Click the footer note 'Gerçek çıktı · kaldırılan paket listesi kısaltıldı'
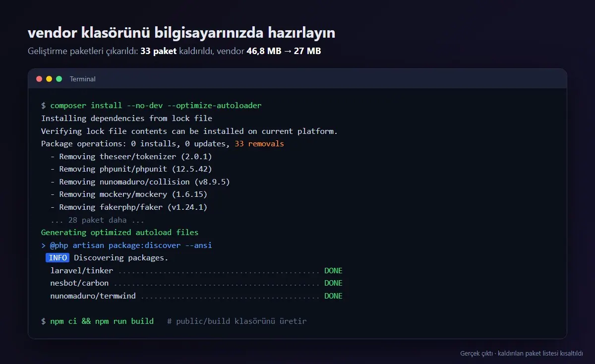 point(522,354)
